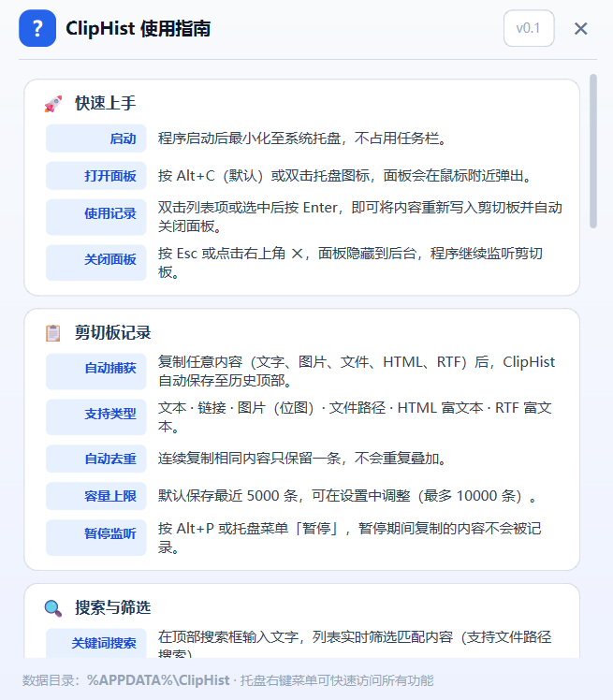
Task: Click the ClipHist 使用指南 title text
Action: 138,29
